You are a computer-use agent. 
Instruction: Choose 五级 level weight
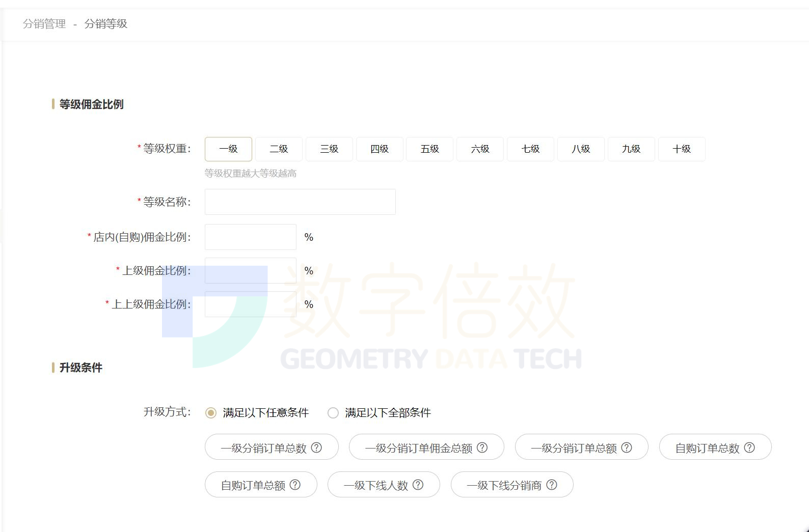tap(429, 149)
